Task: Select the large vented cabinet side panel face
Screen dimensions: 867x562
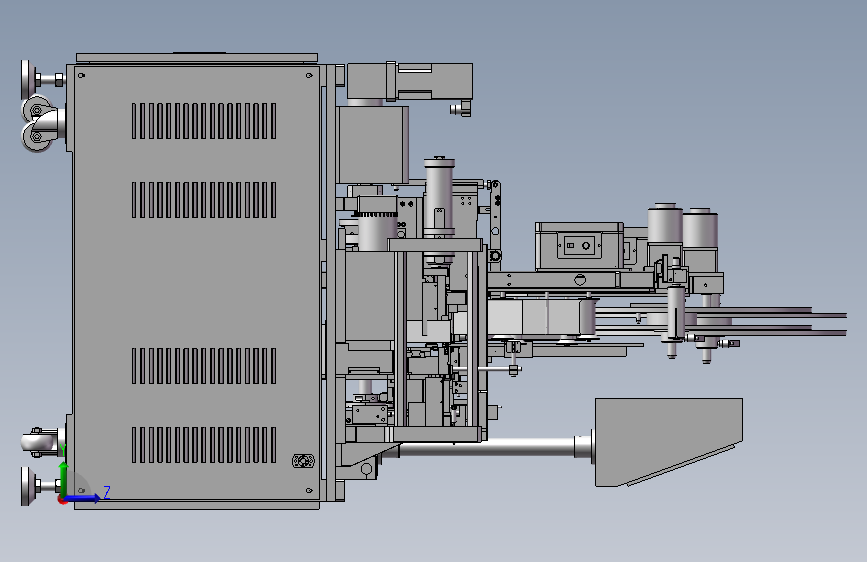Action: tap(196, 283)
